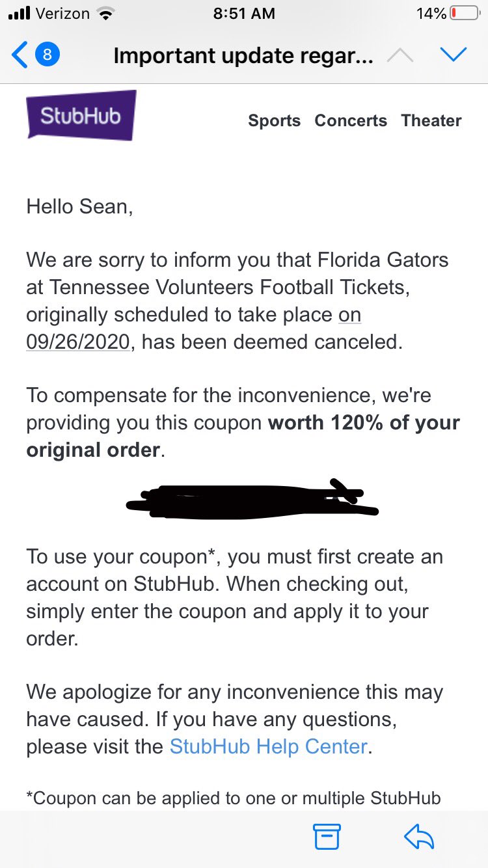This screenshot has width=488, height=868.
Task: Reply using the arrow icon
Action: pos(418,837)
